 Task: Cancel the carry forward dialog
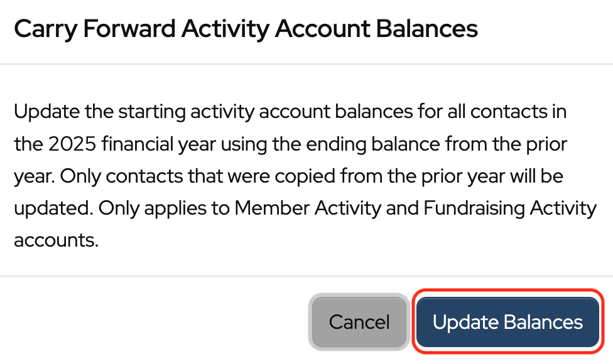[359, 323]
